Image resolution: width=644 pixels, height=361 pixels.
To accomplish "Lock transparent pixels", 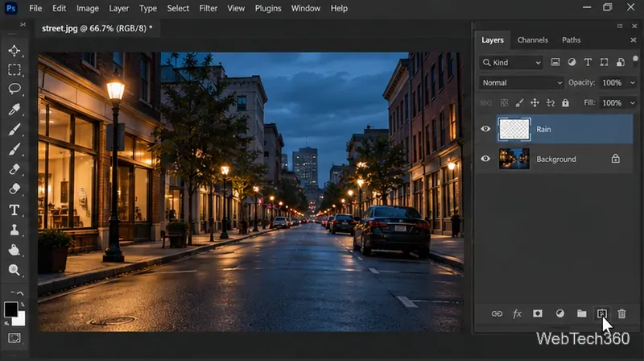I will click(504, 103).
